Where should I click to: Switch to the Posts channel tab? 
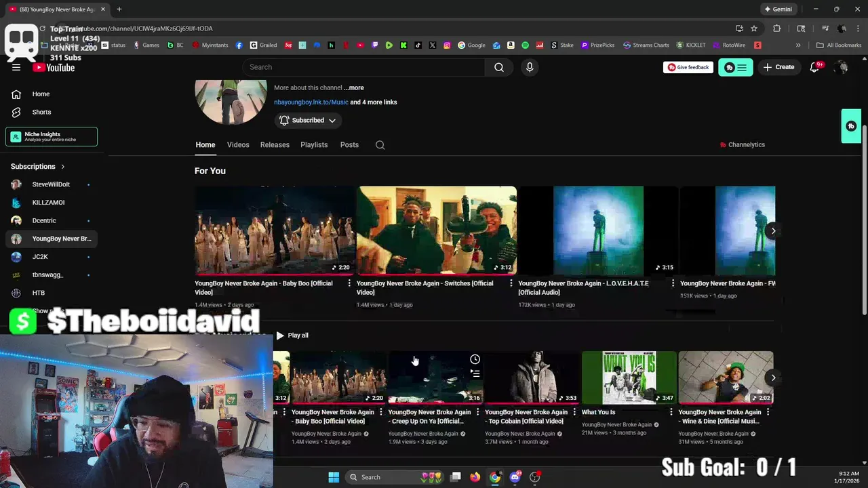(349, 145)
